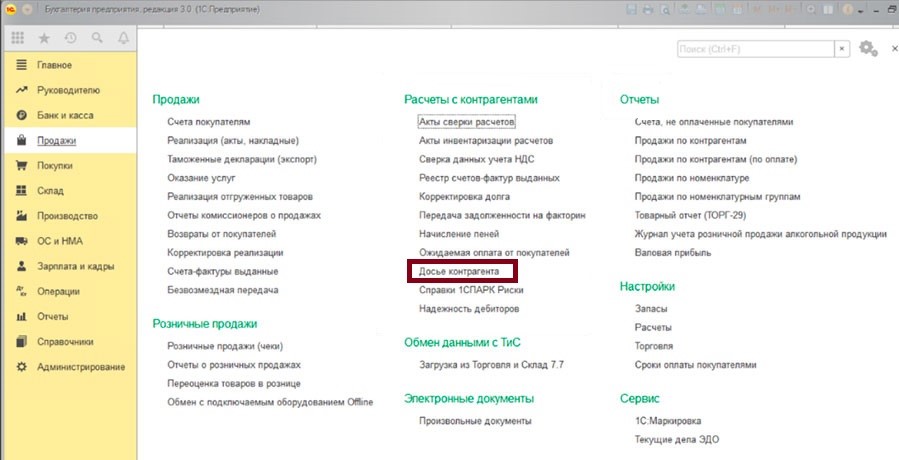This screenshot has width=899, height=460.
Task: Open the Банк и касса section
Action: [65, 115]
